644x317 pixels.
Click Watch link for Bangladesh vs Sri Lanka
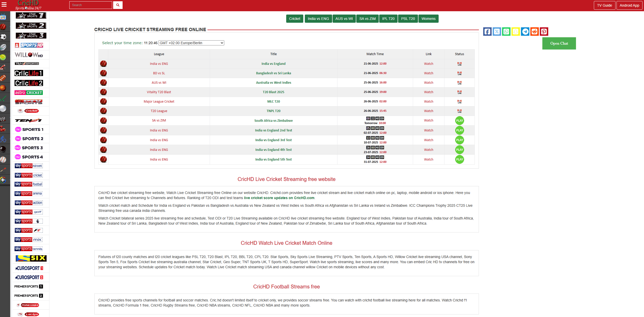point(428,73)
